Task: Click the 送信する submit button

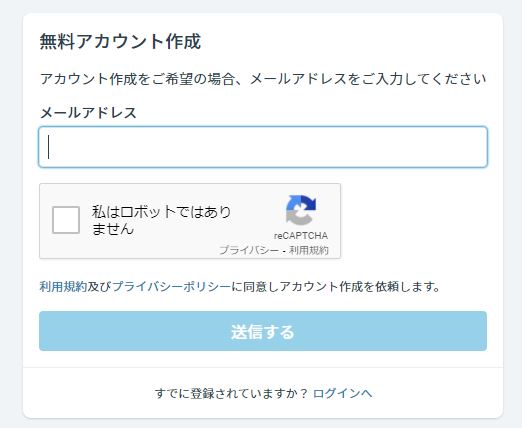Action: point(263,331)
